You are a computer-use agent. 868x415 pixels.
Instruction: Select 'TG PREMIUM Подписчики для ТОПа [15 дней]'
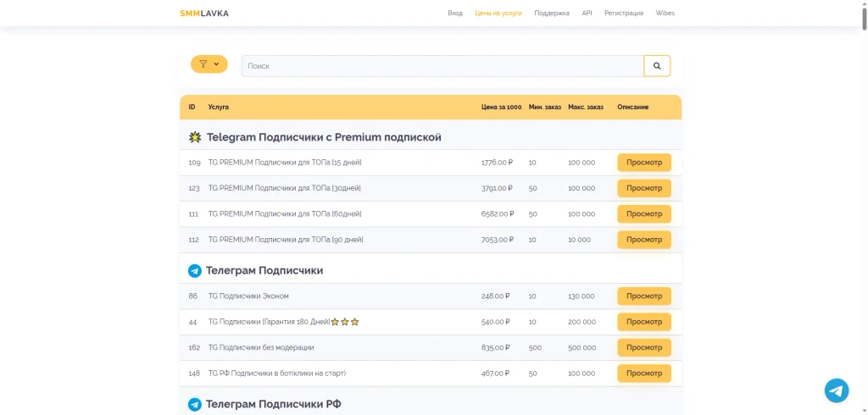[285, 163]
